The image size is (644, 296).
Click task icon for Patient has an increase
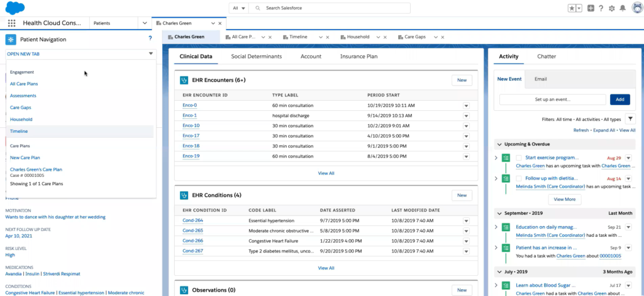pos(506,248)
